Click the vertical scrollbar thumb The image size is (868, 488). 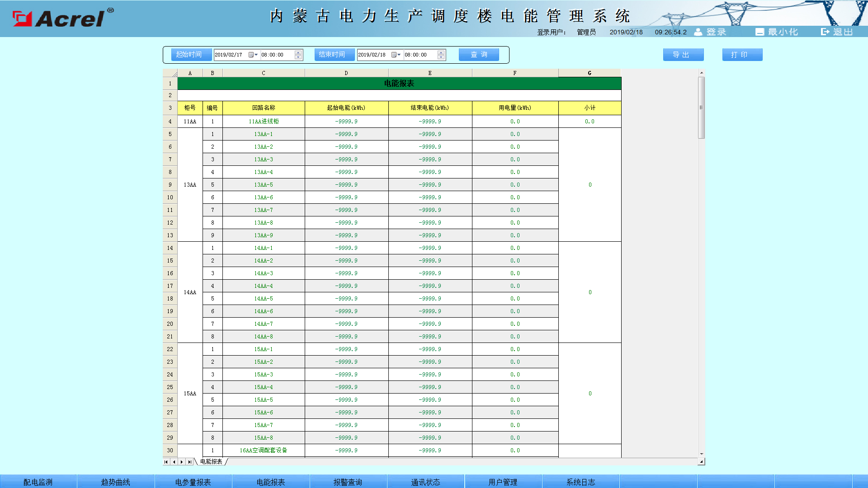click(x=702, y=108)
